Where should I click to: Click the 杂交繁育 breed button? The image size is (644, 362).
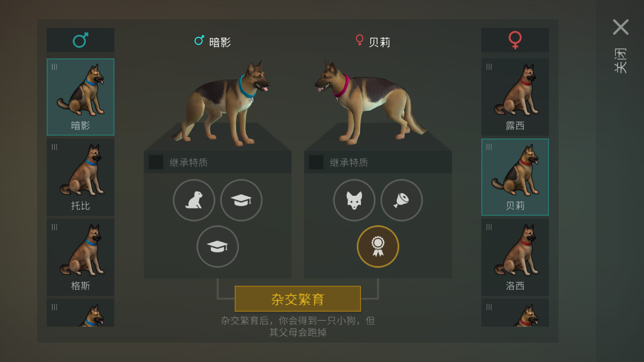tap(298, 299)
